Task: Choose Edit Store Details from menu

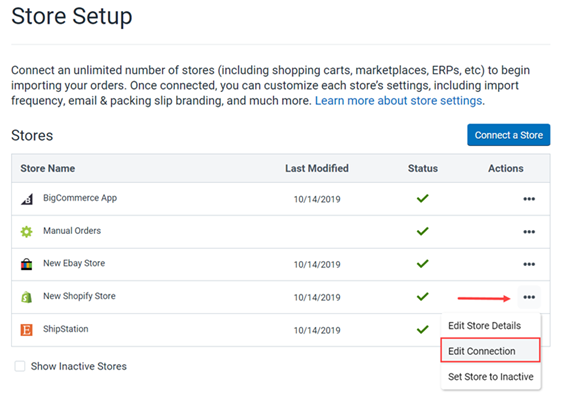Action: coord(485,325)
